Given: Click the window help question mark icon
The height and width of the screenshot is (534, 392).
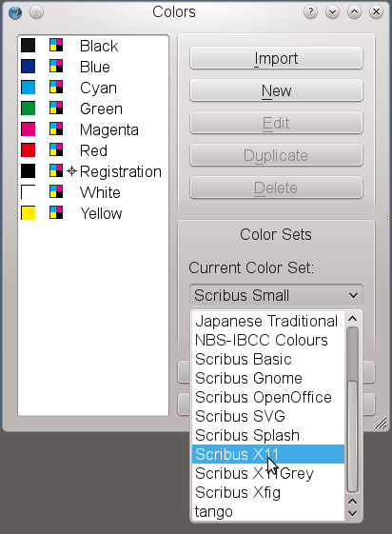Looking at the screenshot, I should [x=310, y=12].
